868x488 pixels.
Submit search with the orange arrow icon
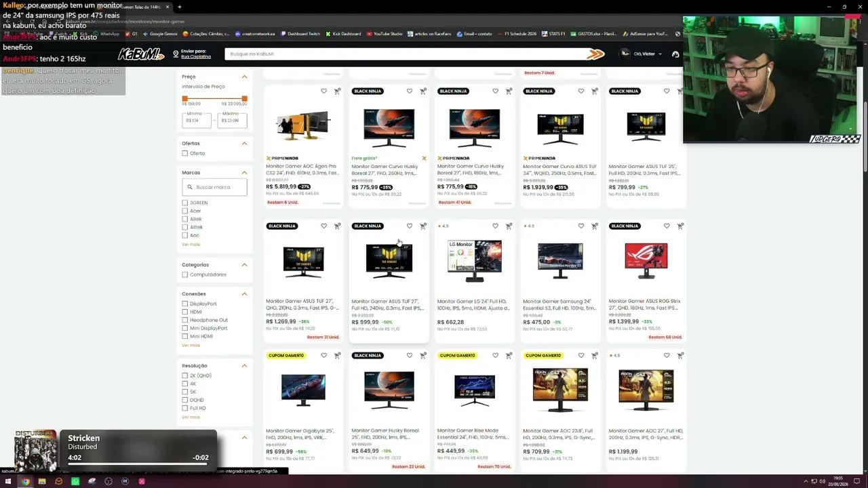595,54
